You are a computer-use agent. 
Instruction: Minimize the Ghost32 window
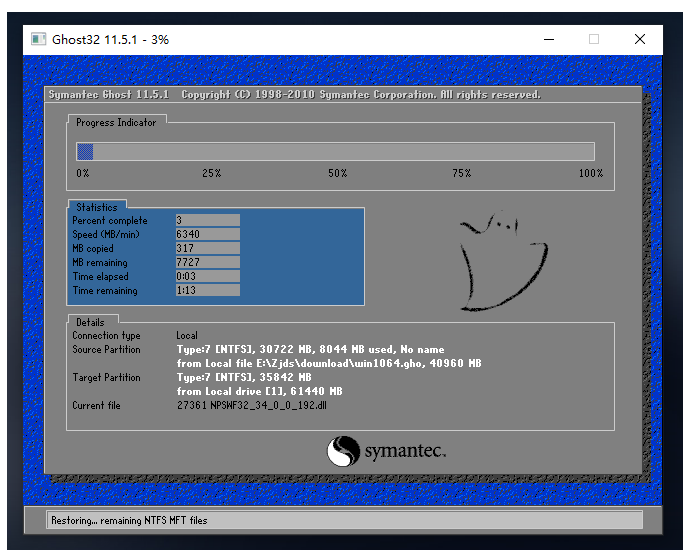pyautogui.click(x=549, y=39)
